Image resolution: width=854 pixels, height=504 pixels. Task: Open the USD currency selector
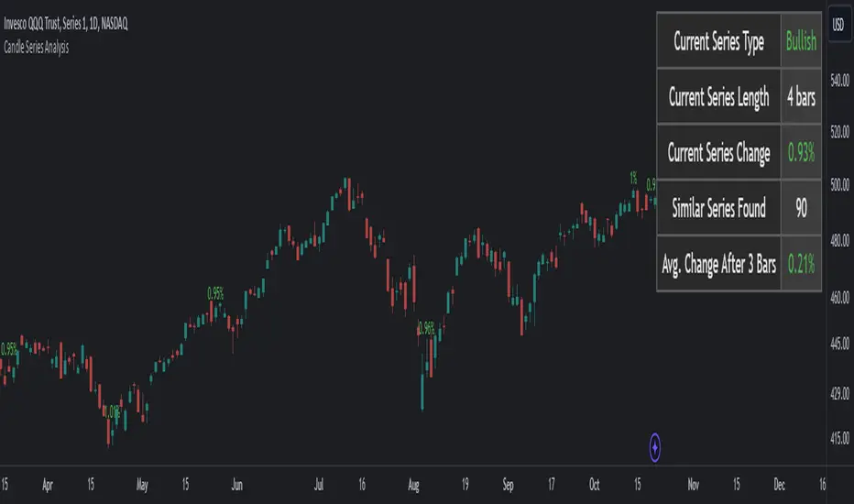[x=838, y=26]
